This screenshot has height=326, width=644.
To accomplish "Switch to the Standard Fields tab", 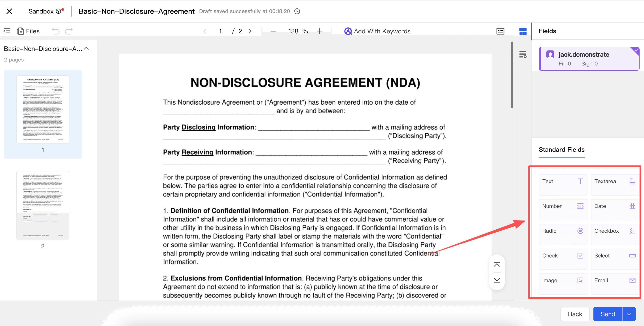I will coord(561,150).
